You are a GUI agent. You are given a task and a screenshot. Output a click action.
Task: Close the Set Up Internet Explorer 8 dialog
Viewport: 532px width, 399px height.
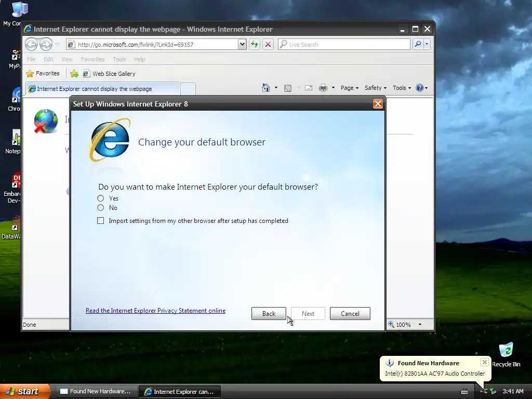point(378,104)
